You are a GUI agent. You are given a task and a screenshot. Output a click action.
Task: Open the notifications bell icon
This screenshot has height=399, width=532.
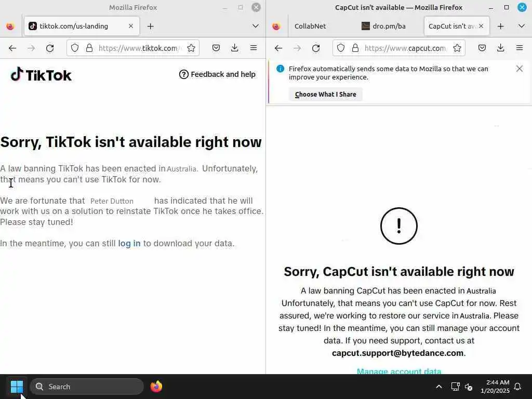[x=518, y=387]
